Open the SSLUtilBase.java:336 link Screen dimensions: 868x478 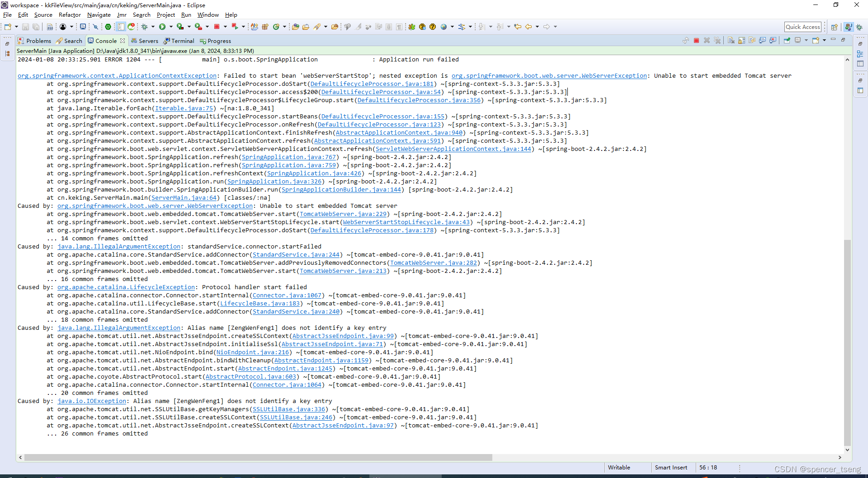click(x=289, y=409)
